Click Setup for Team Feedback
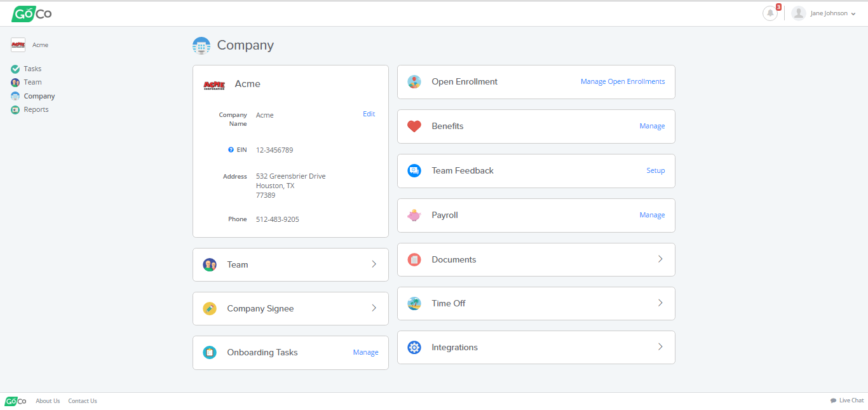The width and height of the screenshot is (868, 410). coord(655,171)
